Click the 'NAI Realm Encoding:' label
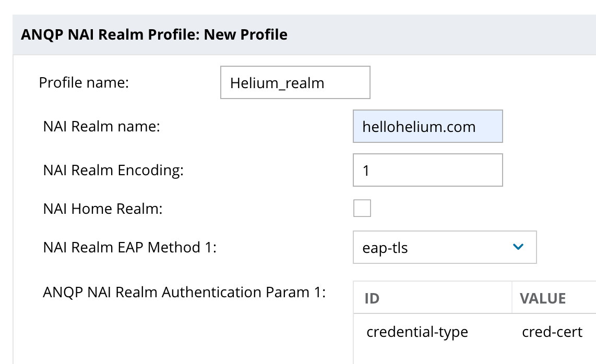Viewport: 596px width, 364px height. 113,170
